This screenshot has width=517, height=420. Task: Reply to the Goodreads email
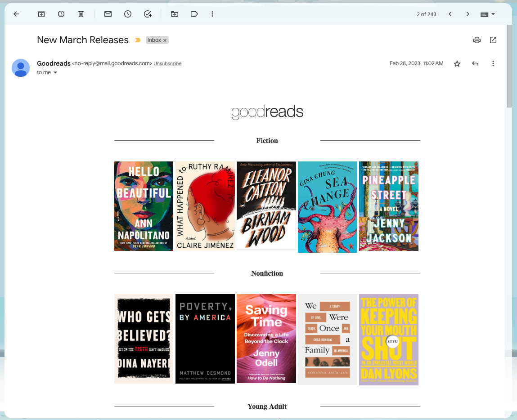(x=475, y=64)
